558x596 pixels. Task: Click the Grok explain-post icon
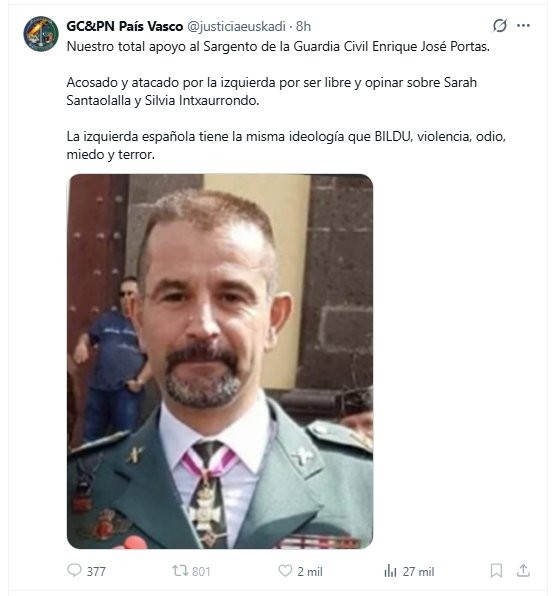[499, 25]
